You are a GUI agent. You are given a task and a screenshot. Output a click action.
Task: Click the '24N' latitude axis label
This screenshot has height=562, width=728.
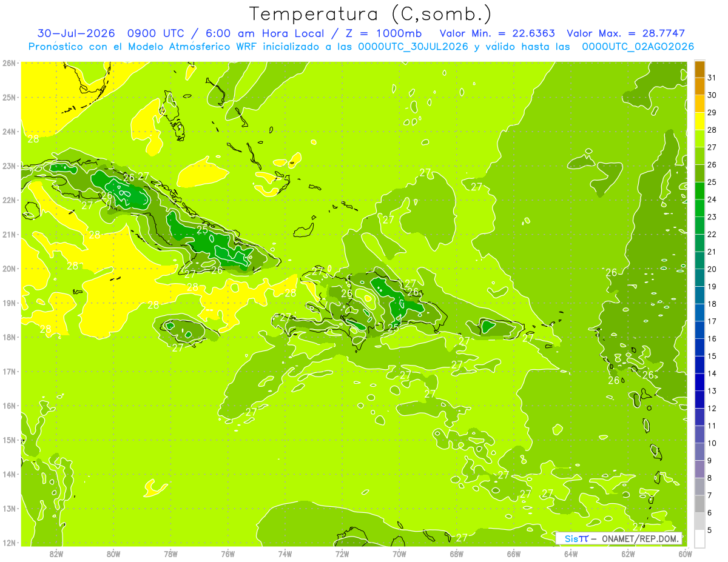tap(9, 132)
